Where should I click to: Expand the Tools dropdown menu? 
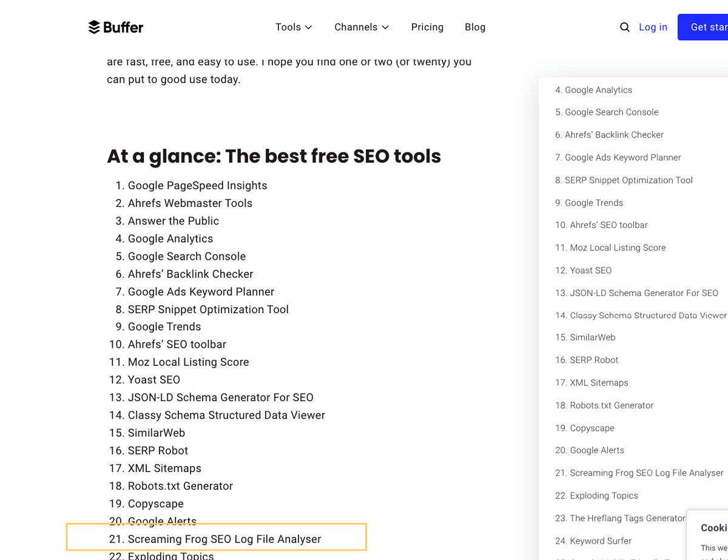(294, 27)
